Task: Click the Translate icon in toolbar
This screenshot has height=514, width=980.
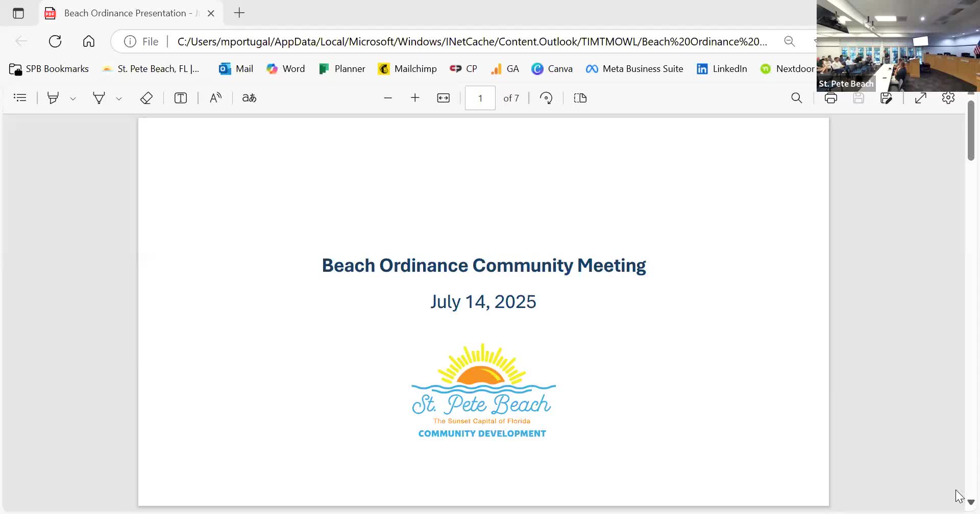Action: pos(249,98)
